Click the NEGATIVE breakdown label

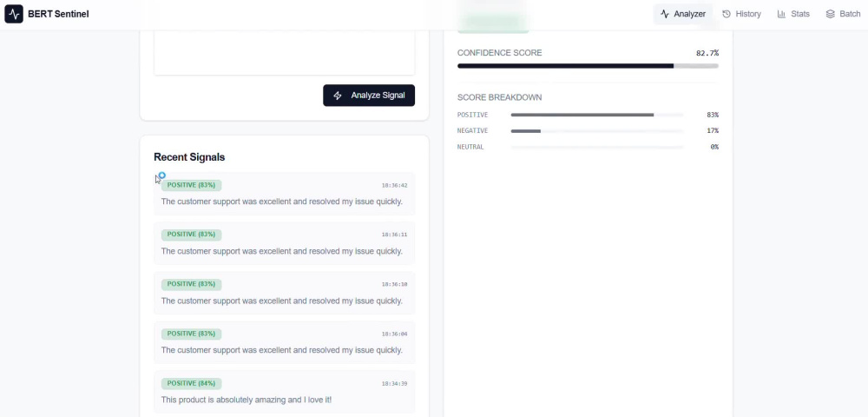pyautogui.click(x=472, y=131)
